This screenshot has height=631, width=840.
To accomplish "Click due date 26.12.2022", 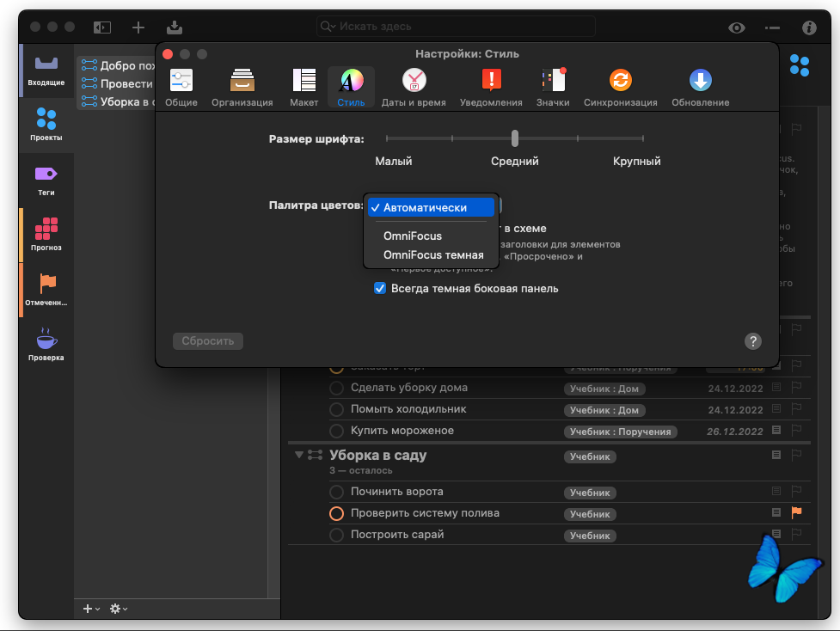I will (734, 432).
